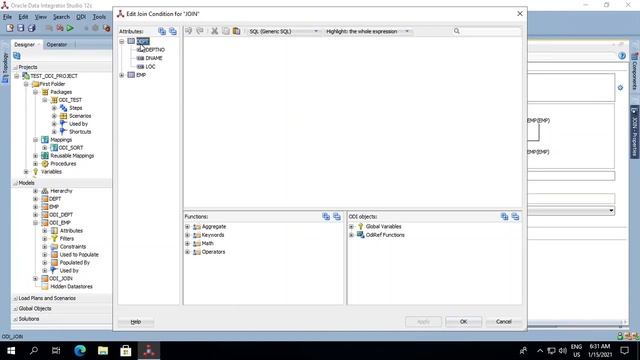Viewport: 640px width, 360px height.
Task: Click the Help button in the dialog
Action: (136, 322)
